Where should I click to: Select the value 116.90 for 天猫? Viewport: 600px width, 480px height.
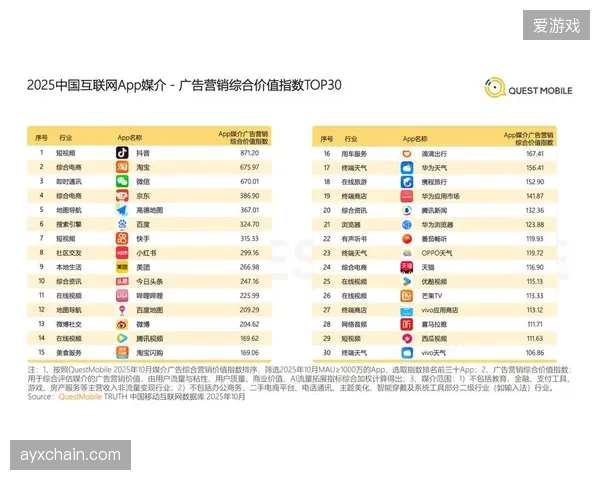coord(535,267)
